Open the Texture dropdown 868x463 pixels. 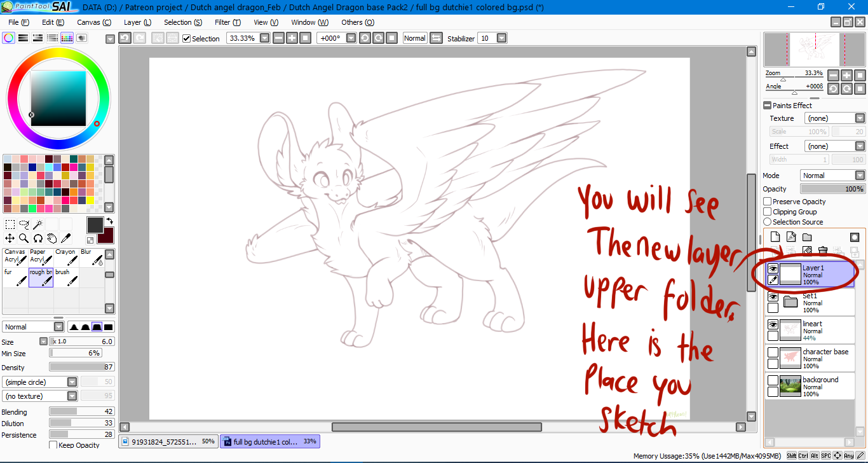[860, 118]
